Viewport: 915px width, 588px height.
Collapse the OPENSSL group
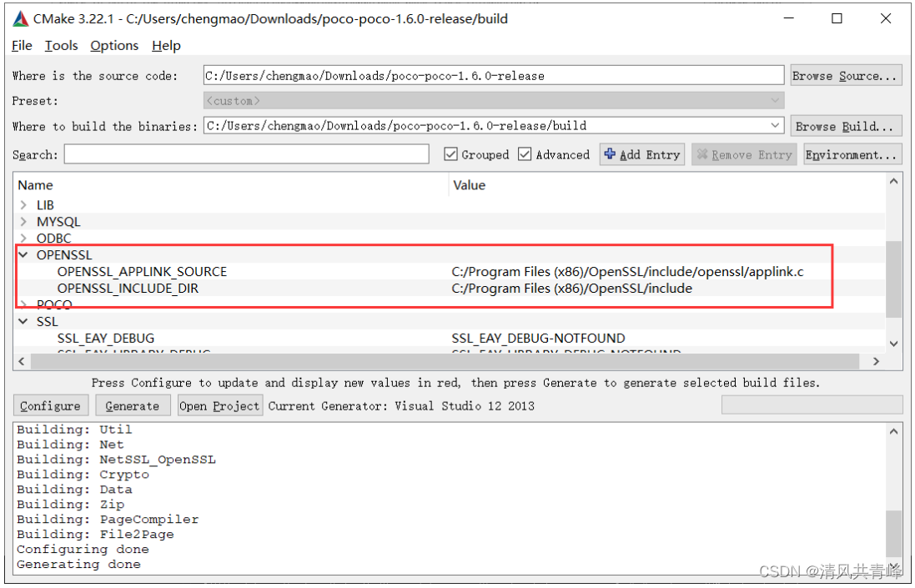23,255
